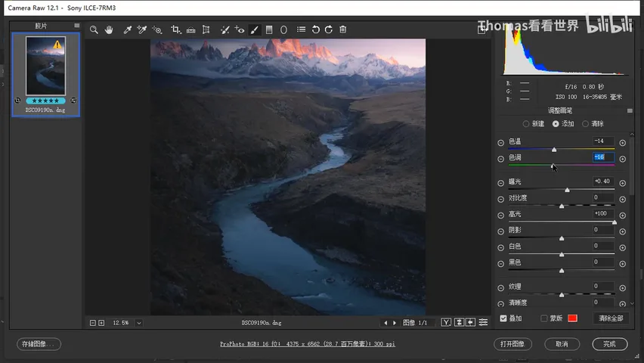Swap before and after settings
This screenshot has width=644, height=363.
(459, 322)
